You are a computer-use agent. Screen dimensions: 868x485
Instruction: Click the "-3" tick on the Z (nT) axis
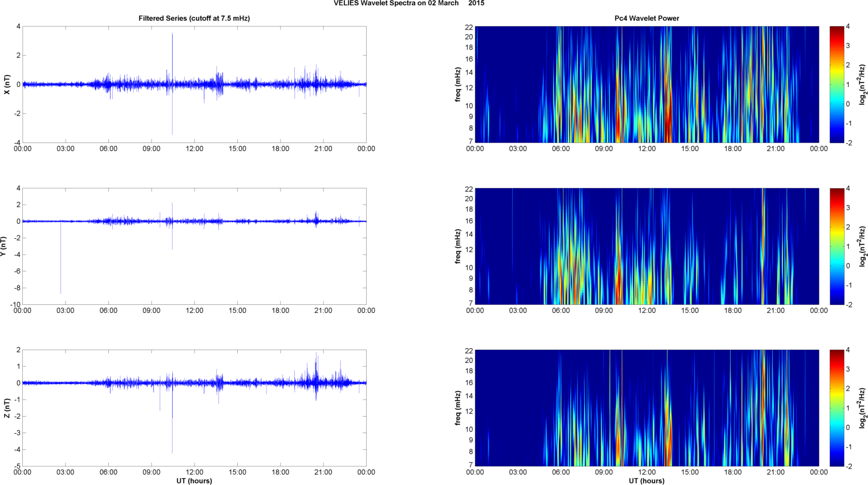click(x=17, y=433)
